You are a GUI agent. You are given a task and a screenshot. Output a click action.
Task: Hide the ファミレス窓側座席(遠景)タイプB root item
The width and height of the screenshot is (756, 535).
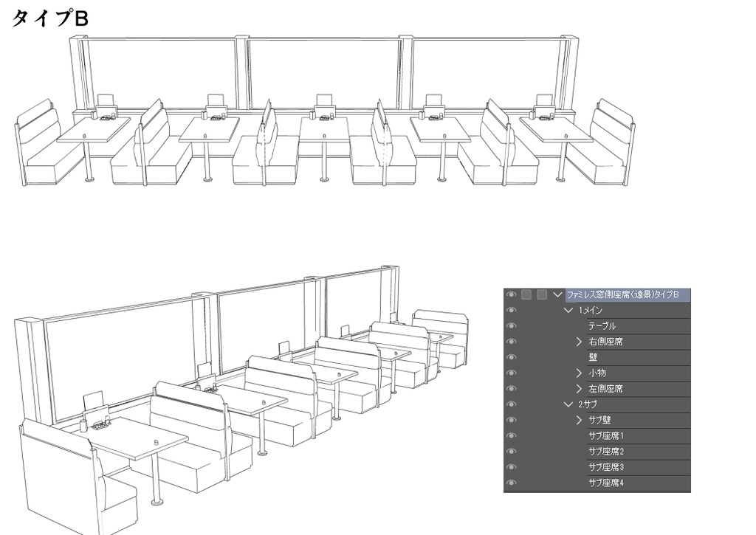511,294
